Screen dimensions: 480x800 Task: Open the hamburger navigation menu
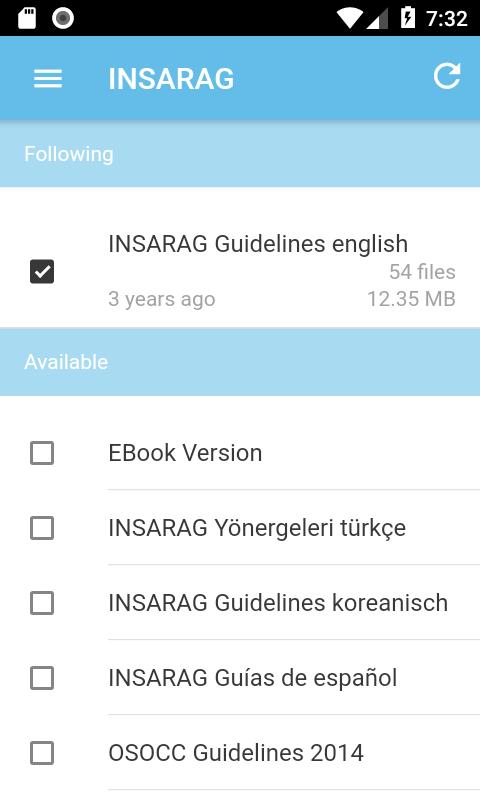coord(48,79)
